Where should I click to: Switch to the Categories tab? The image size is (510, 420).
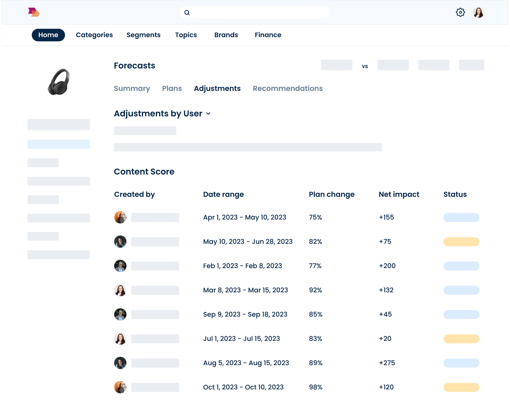94,35
